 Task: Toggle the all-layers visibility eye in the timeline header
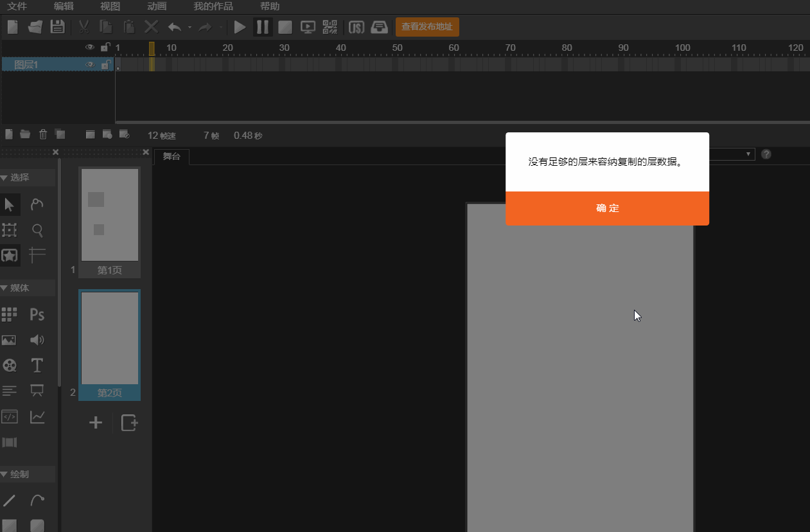coord(90,48)
